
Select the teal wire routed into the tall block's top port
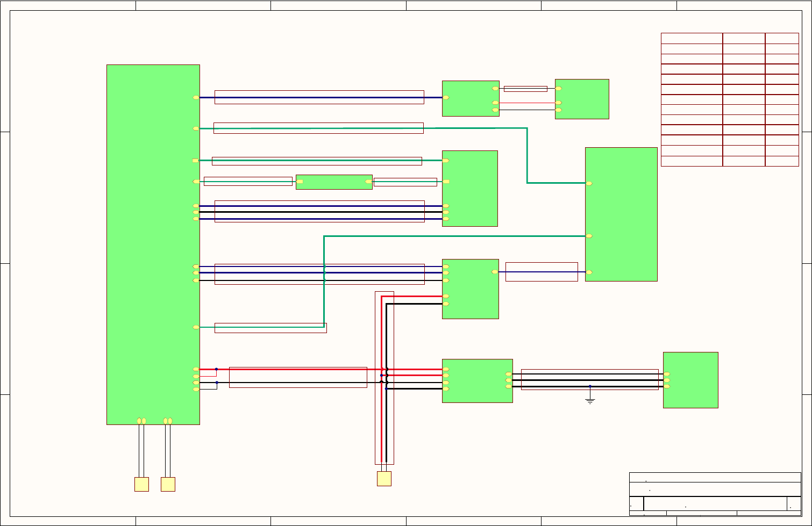point(527,156)
